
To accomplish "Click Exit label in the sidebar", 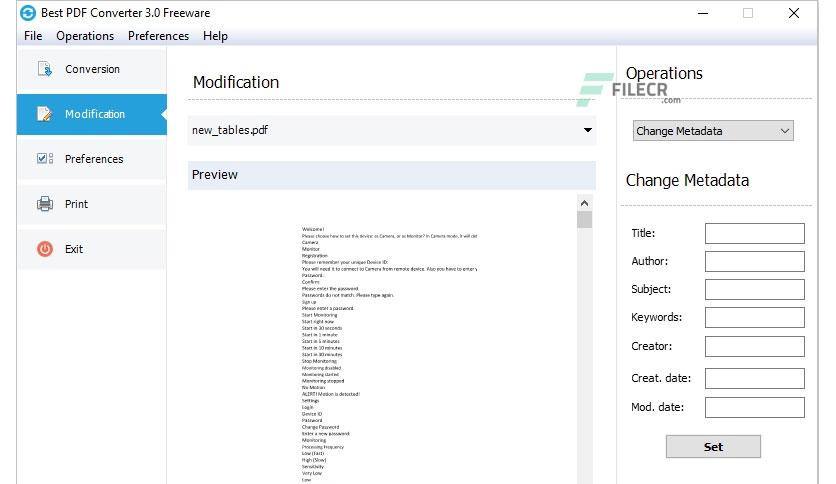I will (x=74, y=249).
